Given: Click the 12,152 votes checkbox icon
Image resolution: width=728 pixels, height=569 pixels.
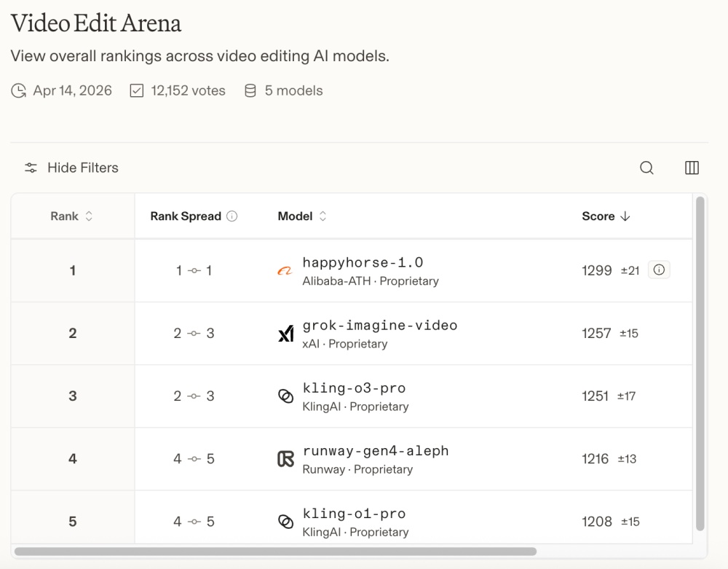Looking at the screenshot, I should pos(136,91).
